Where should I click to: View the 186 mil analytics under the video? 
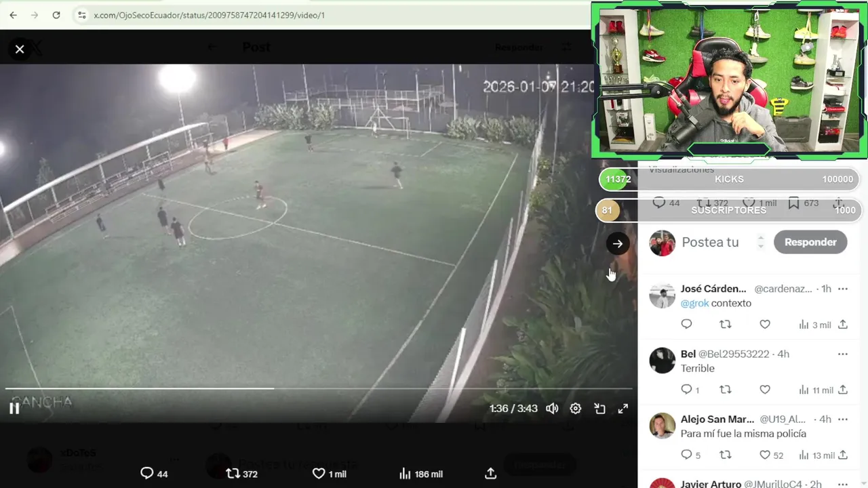[420, 474]
